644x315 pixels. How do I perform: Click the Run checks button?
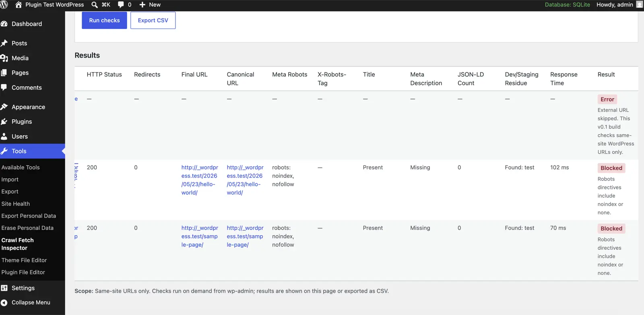point(104,20)
